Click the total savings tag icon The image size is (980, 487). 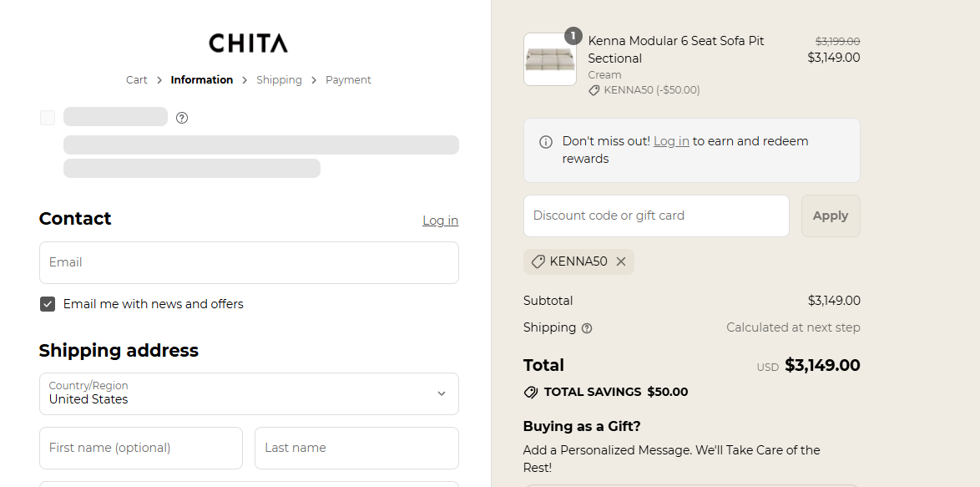pos(531,392)
